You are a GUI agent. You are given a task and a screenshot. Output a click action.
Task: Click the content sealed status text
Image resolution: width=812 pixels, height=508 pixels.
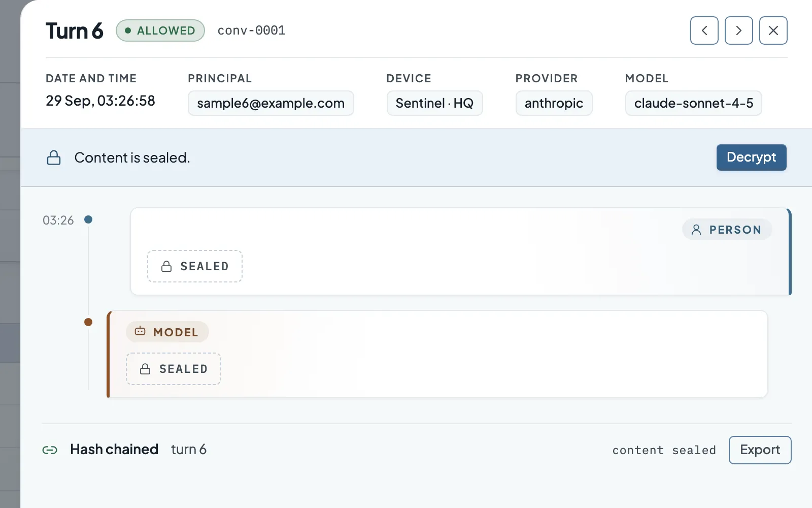click(664, 450)
